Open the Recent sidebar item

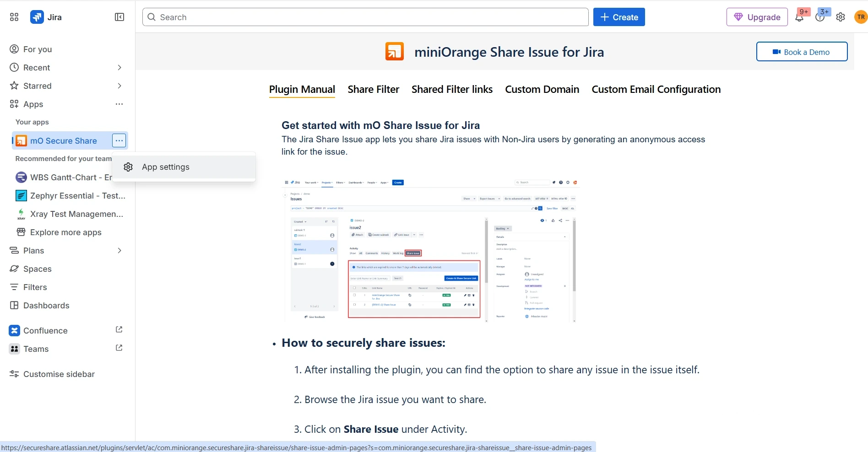(37, 67)
